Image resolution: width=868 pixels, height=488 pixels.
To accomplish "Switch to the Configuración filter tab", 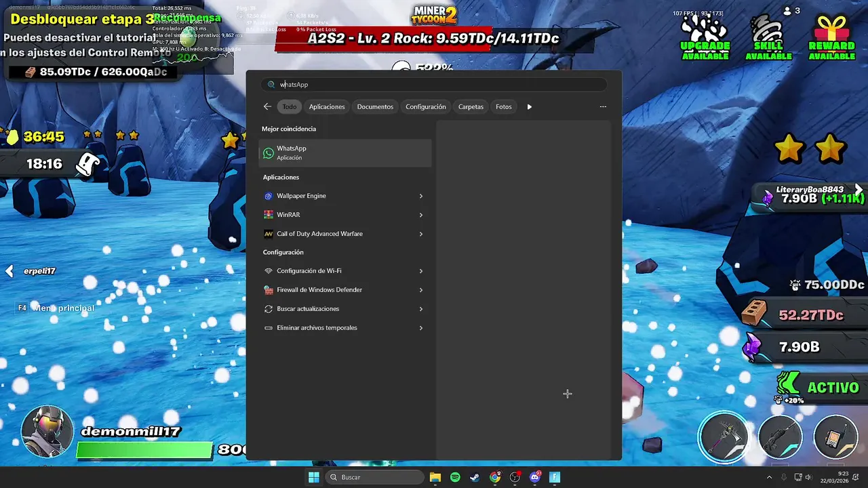I will pos(426,106).
